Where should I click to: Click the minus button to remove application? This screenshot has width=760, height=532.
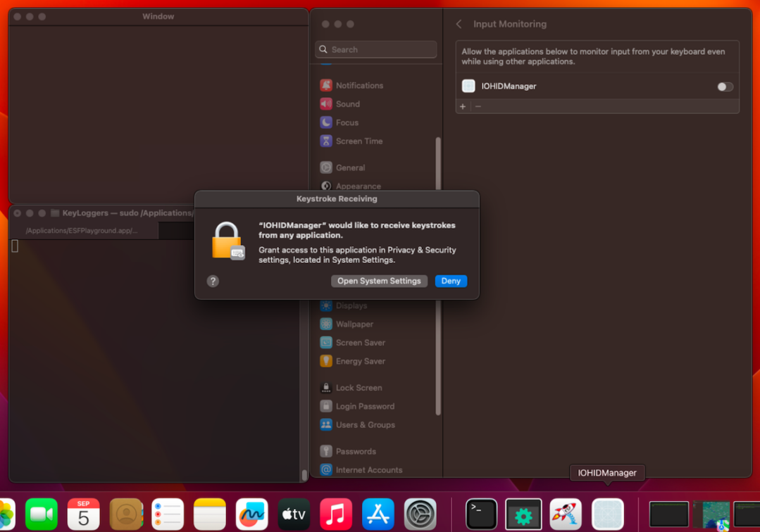coord(478,106)
